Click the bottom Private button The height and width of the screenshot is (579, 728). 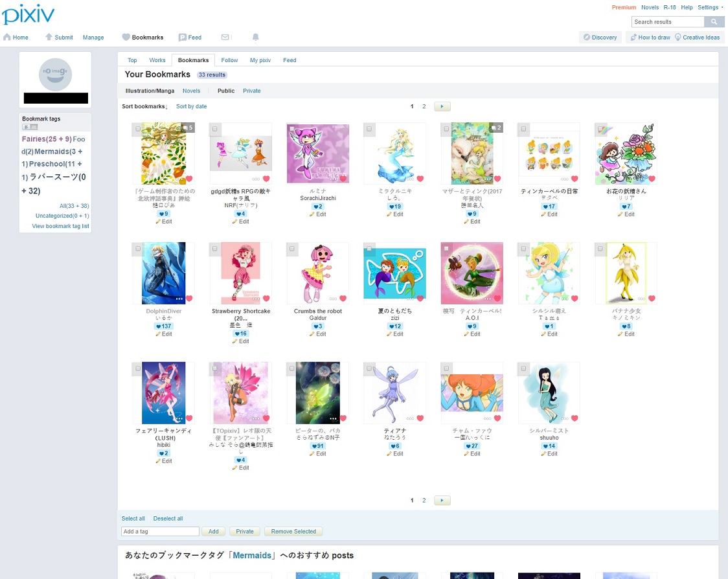point(245,532)
